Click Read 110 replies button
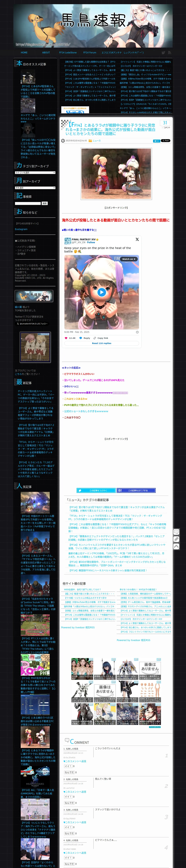This screenshot has height=868, width=186. pos(102,343)
